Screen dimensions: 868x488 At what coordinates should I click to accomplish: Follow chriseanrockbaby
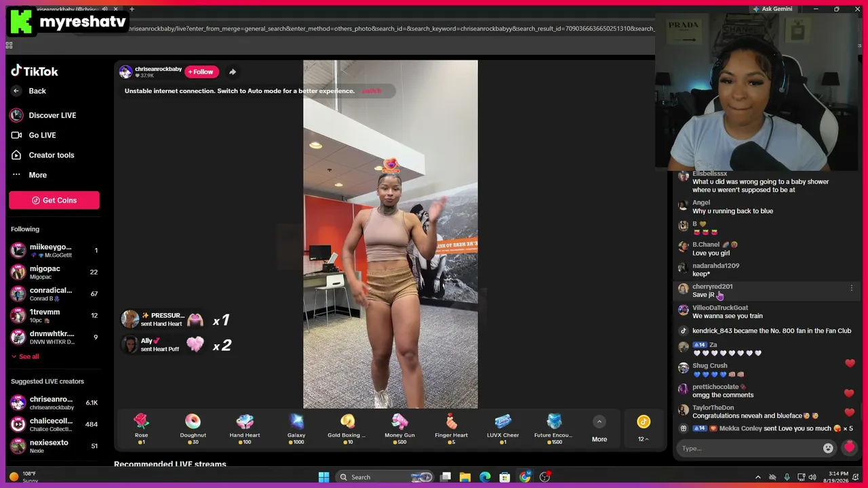[201, 72]
